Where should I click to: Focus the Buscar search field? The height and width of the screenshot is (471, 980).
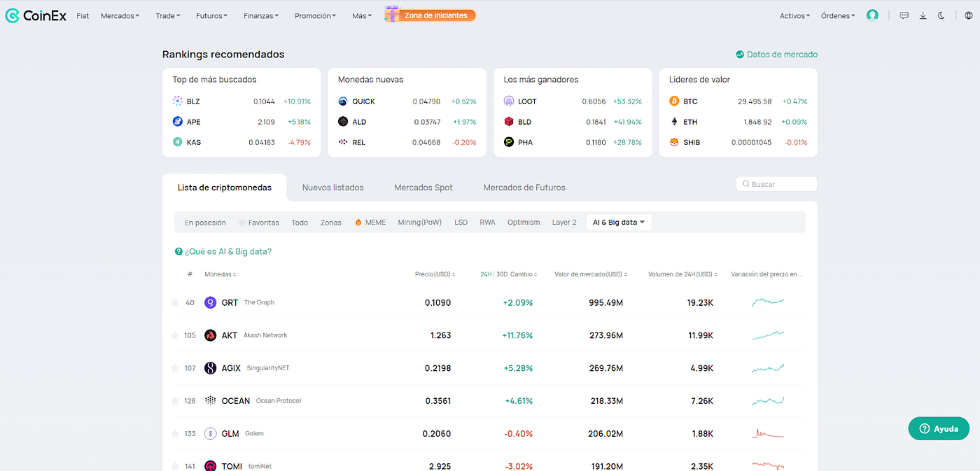[x=776, y=184]
